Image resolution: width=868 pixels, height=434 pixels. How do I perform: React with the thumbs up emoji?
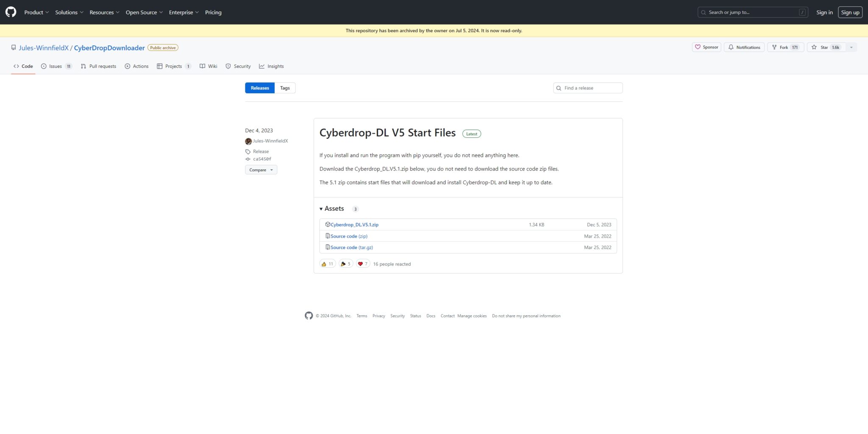tap(327, 263)
